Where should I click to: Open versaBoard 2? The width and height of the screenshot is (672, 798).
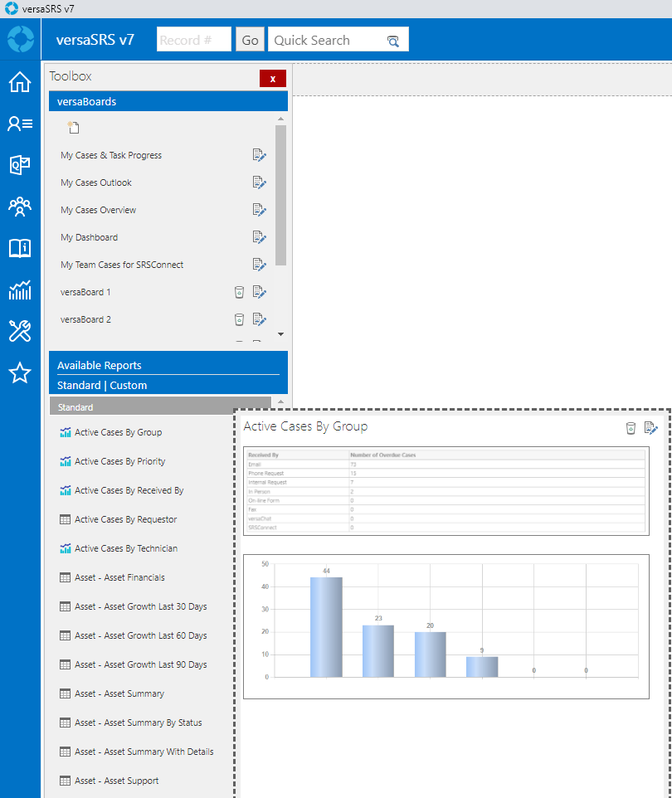click(x=85, y=319)
